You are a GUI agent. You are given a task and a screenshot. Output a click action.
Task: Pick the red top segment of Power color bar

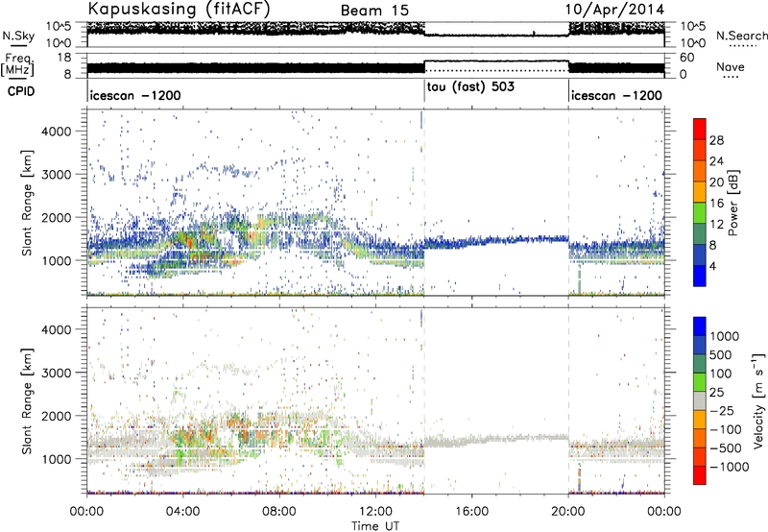700,129
